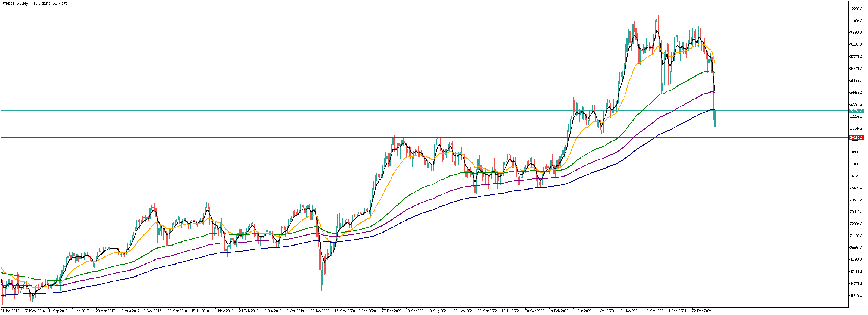The image size is (868, 315).
Task: Select the red 30282.2 price label
Action: click(856, 138)
